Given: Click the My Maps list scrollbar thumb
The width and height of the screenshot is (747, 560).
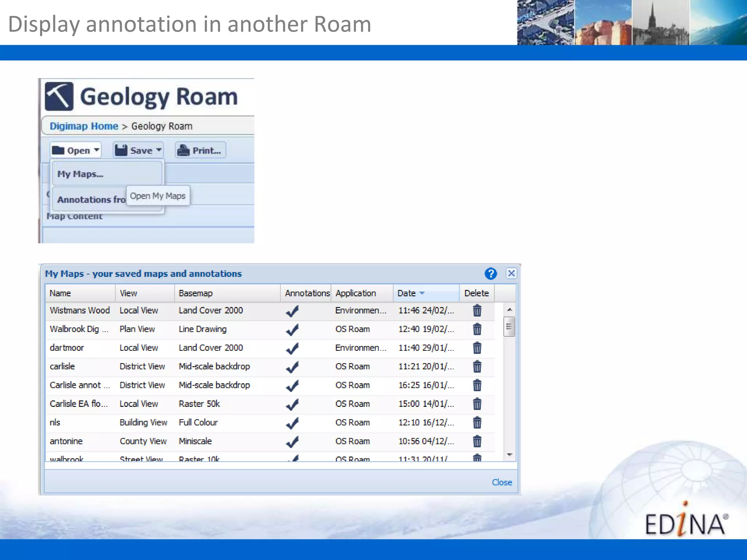Looking at the screenshot, I should coord(509,327).
